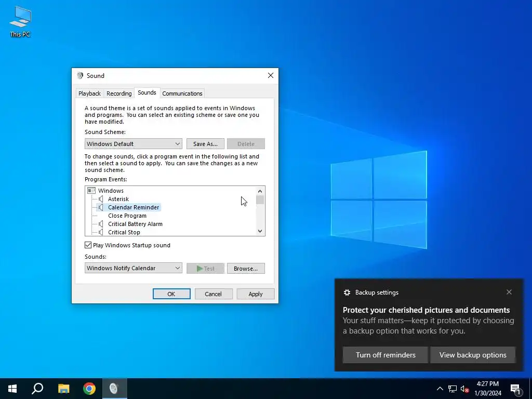Screen dimensions: 532x399
Task: Click Turn off reminders
Action: 385,355
